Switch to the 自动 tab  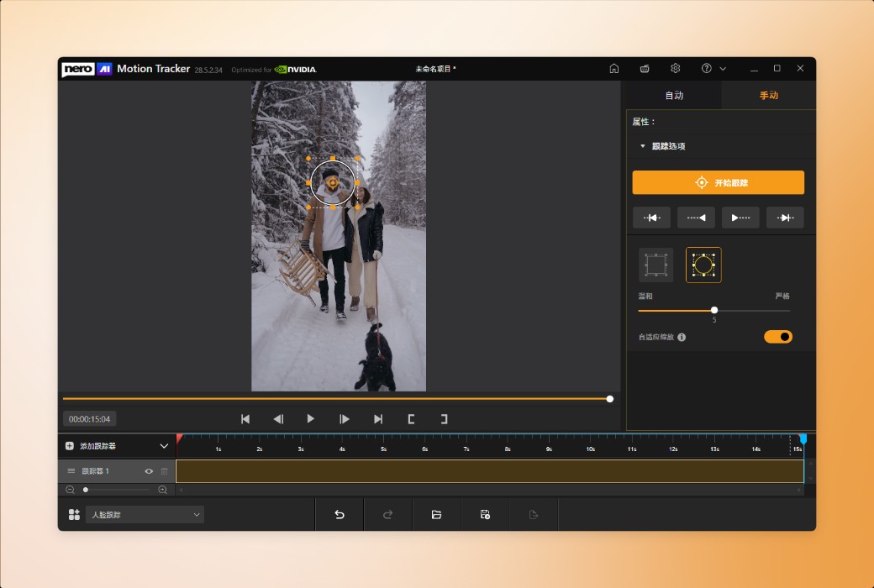click(x=674, y=96)
